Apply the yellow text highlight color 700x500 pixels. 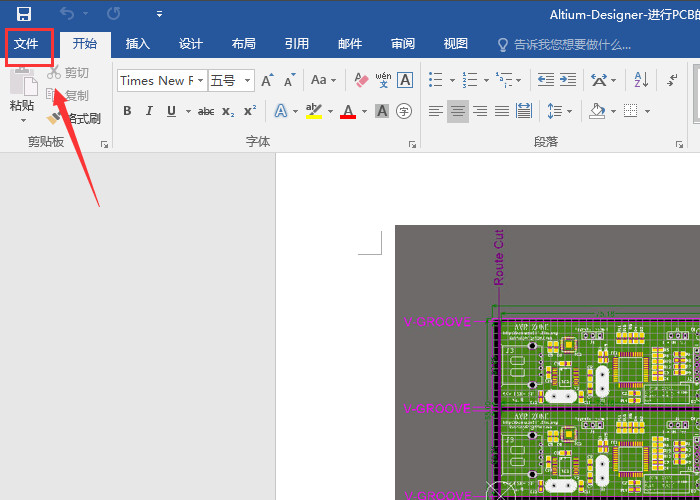[314, 111]
